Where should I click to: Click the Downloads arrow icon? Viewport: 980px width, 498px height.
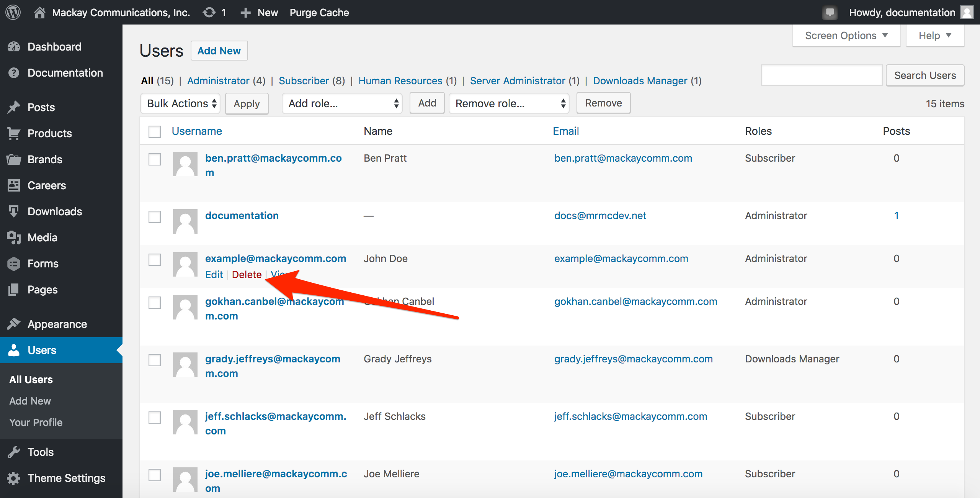click(14, 211)
